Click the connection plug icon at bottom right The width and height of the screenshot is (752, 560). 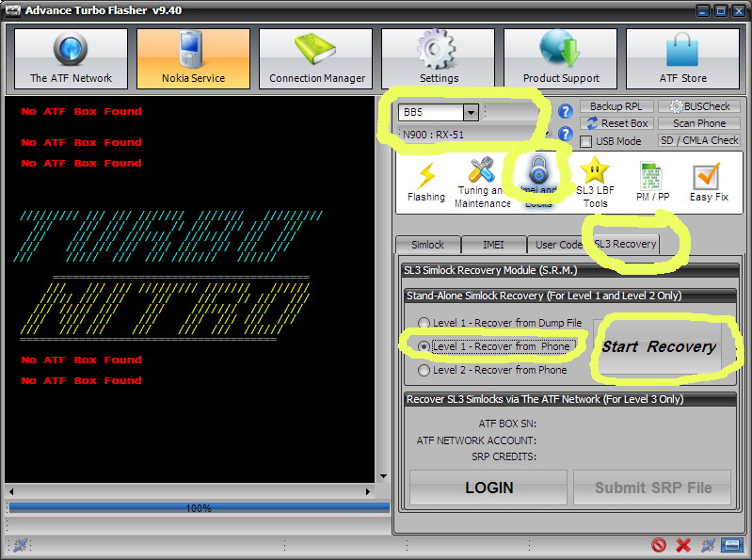[708, 545]
